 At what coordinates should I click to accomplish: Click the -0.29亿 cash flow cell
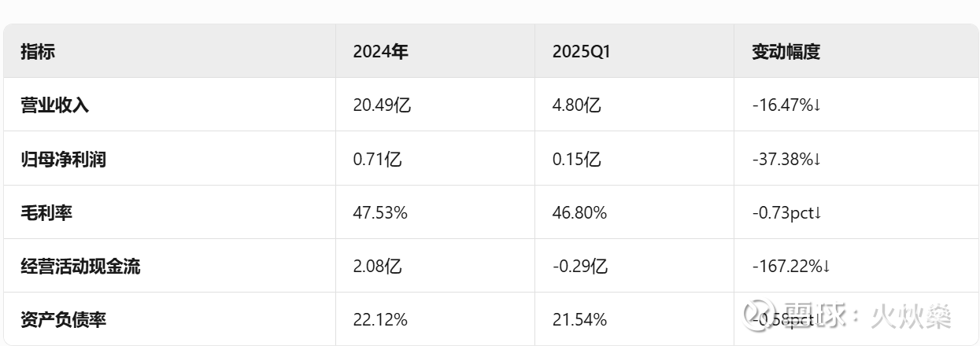click(x=580, y=267)
